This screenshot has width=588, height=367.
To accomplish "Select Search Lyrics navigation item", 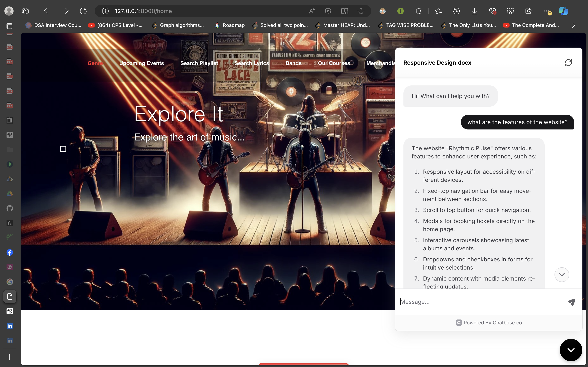I will point(252,63).
